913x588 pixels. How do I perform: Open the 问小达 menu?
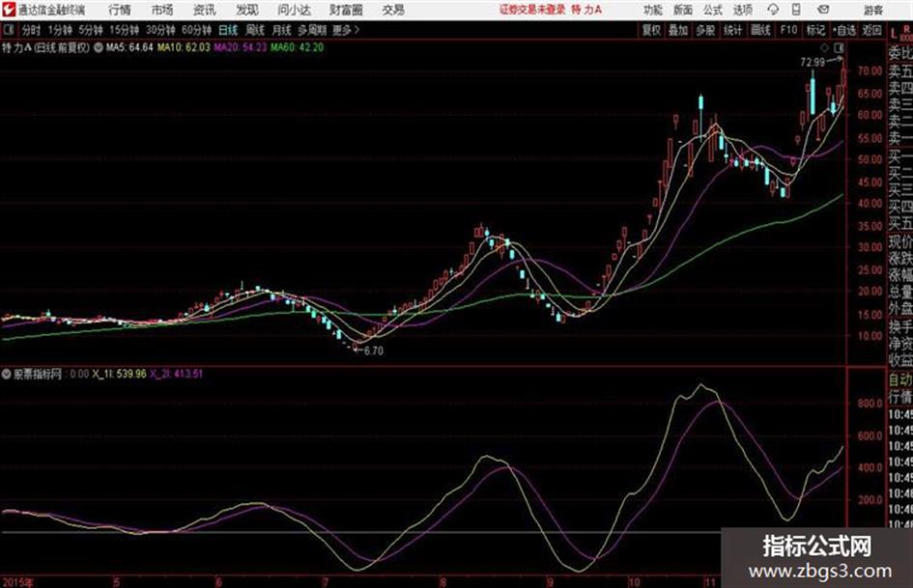[x=294, y=10]
